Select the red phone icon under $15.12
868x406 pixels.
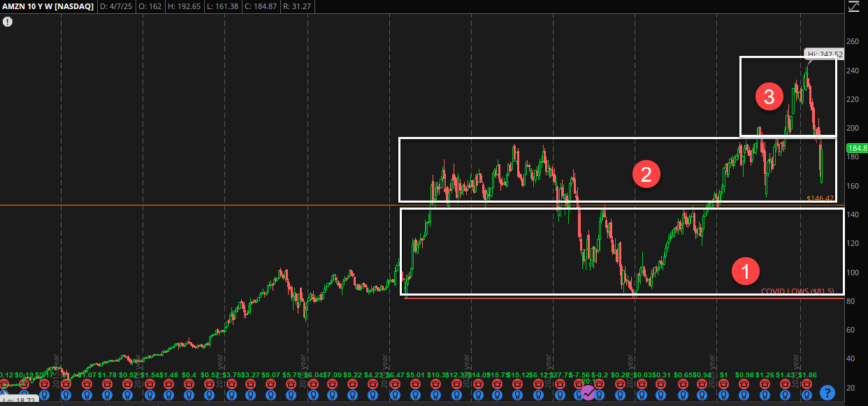click(516, 384)
